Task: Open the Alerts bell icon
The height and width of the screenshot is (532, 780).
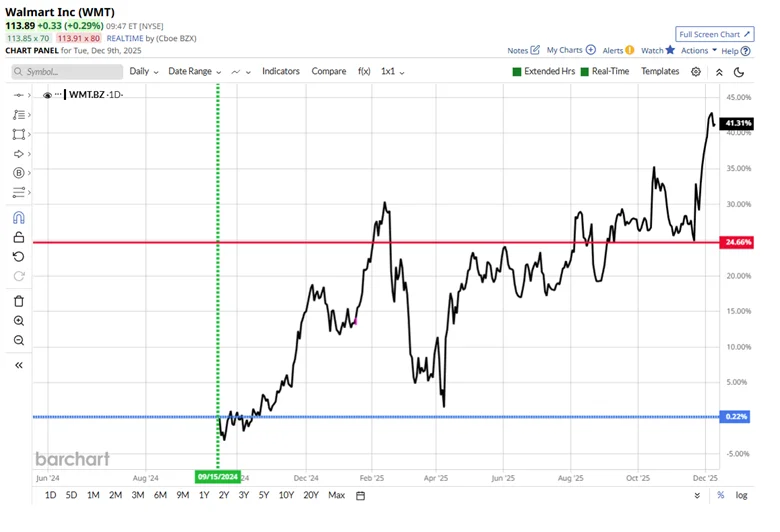Action: point(629,50)
